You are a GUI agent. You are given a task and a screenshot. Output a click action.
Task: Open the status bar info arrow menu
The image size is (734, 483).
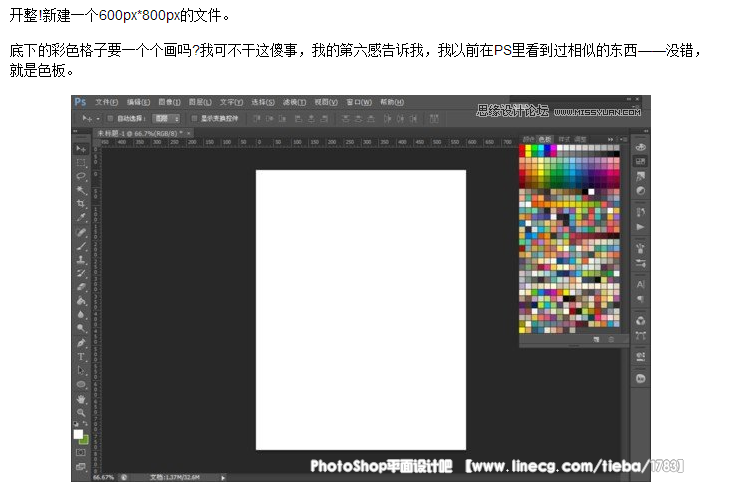[223, 477]
